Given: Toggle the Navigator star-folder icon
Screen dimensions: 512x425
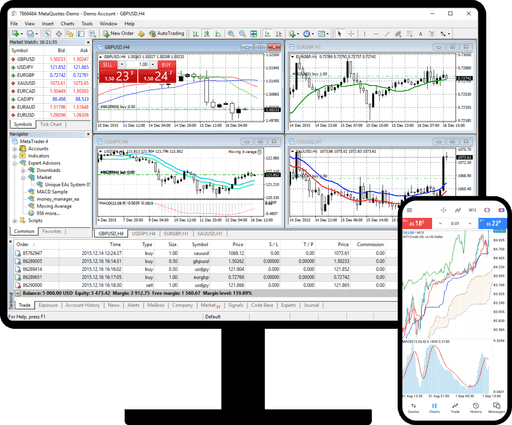Looking at the screenshot, I should click(x=70, y=34).
